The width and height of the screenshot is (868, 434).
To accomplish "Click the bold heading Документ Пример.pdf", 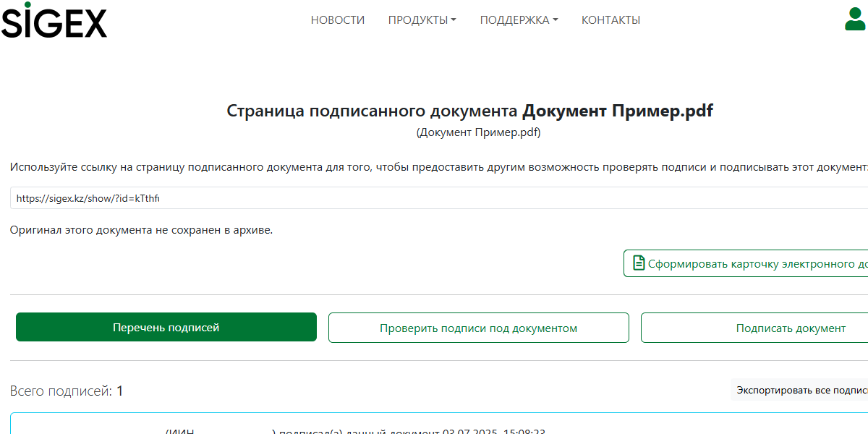I will [x=618, y=111].
